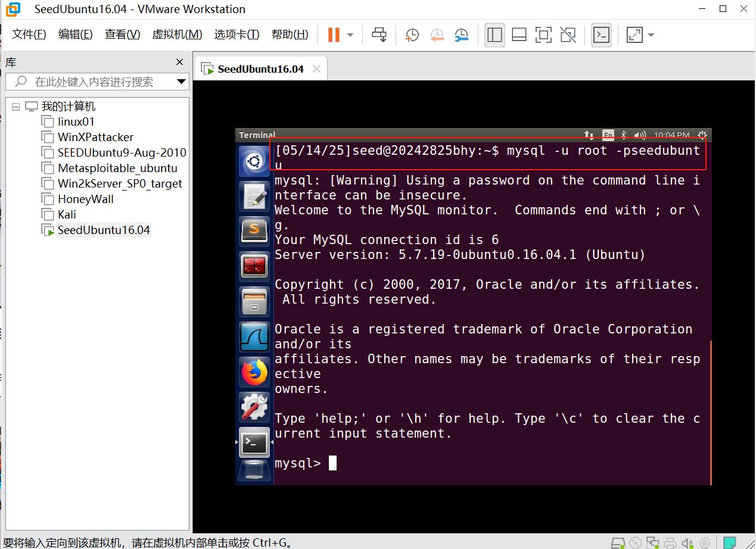Pause the virtual machine with orange button

click(334, 35)
